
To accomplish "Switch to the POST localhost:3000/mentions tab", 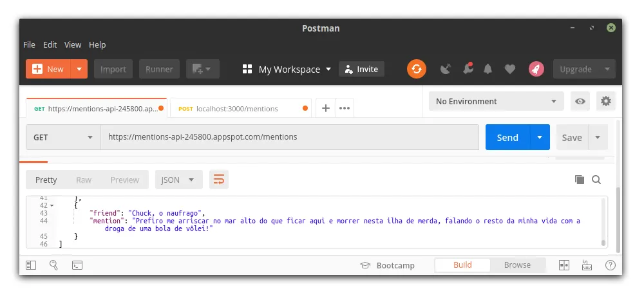I will [x=241, y=108].
